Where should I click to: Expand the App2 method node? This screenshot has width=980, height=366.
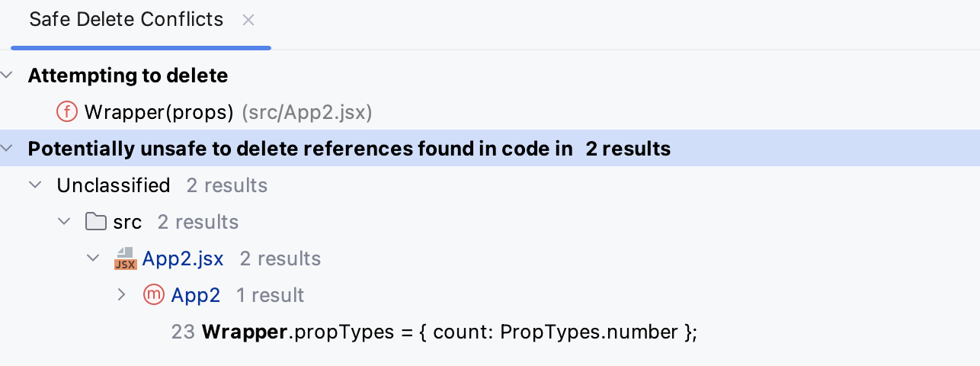pos(122,295)
